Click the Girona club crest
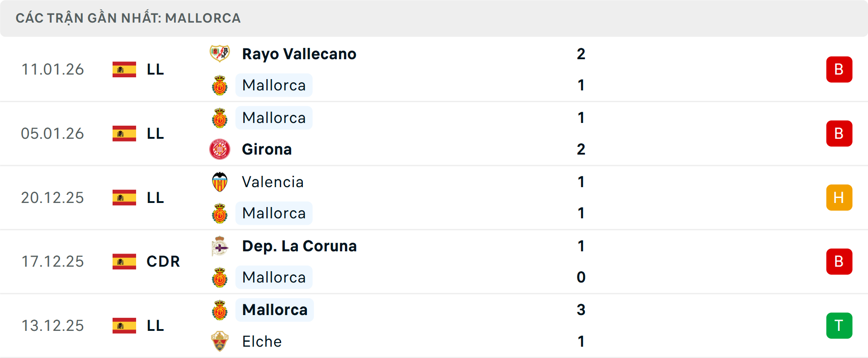 [220, 149]
